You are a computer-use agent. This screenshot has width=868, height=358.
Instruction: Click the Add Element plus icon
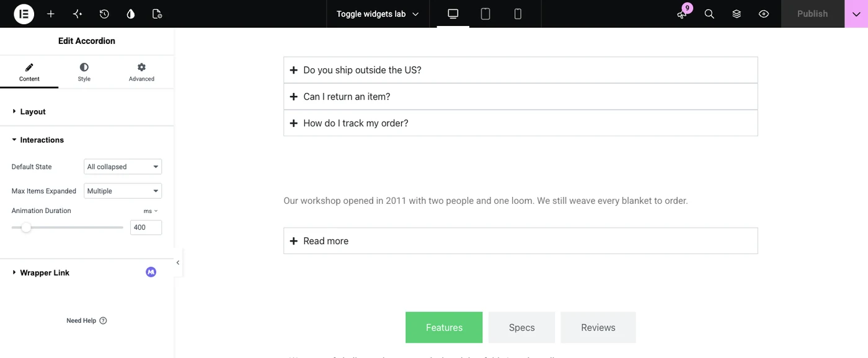point(51,14)
